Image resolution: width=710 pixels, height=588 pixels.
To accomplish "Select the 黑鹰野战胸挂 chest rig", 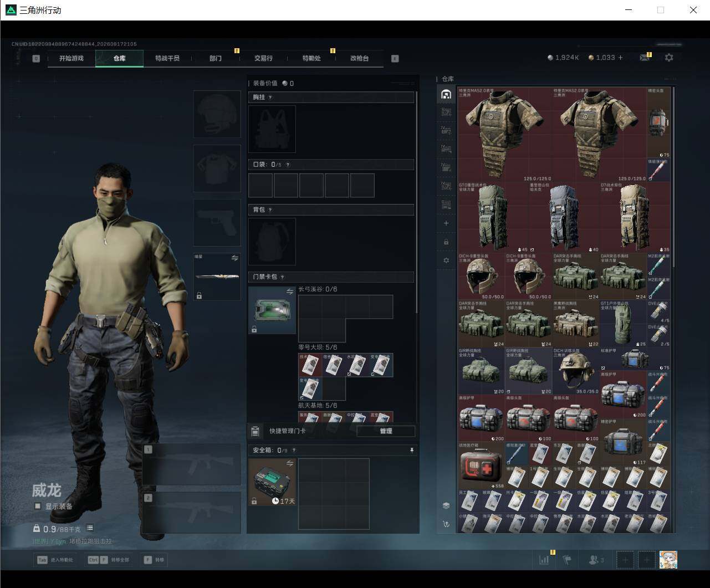I will pyautogui.click(x=576, y=324).
